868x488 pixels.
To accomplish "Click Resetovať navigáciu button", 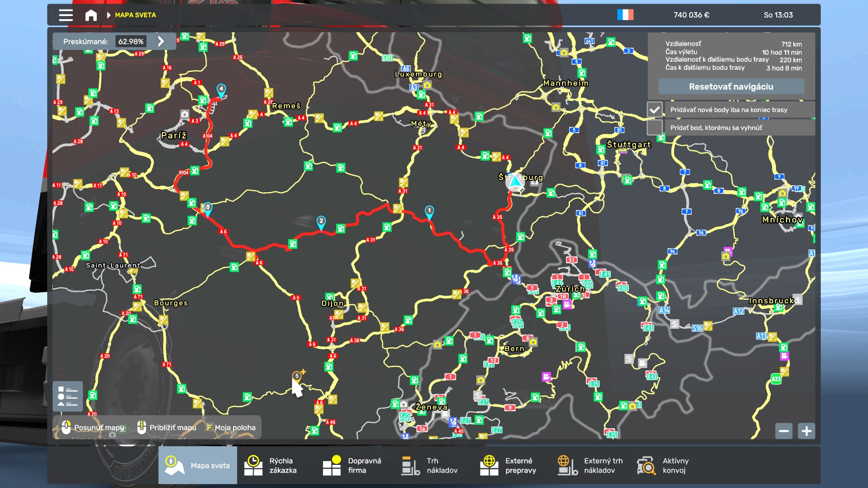I will pyautogui.click(x=731, y=86).
